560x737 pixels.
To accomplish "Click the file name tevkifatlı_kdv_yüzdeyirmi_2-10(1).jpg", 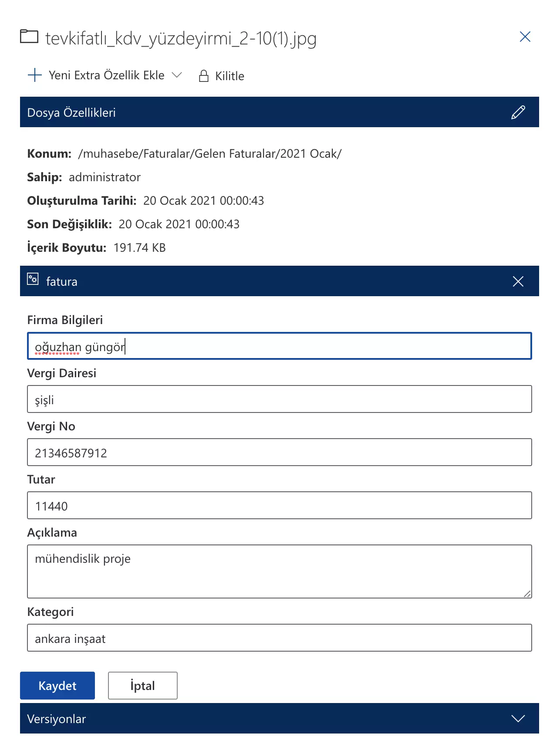I will point(181,38).
